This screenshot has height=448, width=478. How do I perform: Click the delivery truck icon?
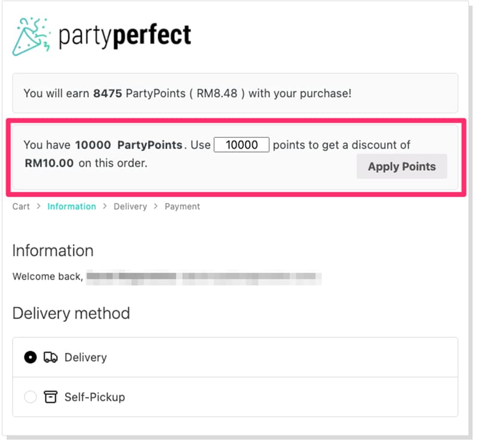[51, 357]
